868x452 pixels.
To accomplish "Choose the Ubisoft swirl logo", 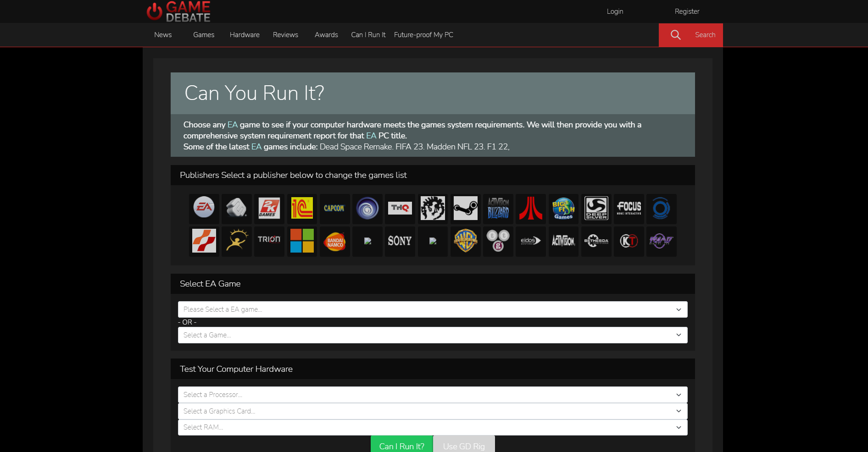I will [x=367, y=208].
